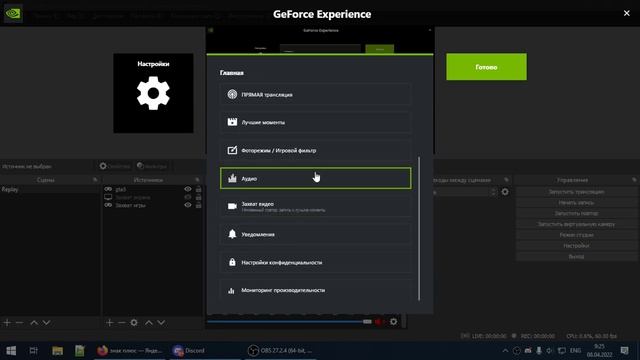
Task: Open File Explorer from the taskbar
Action: point(57,351)
